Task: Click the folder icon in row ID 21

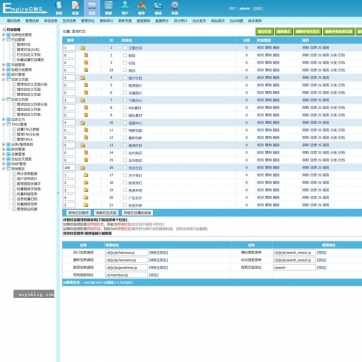Action: [86, 205]
